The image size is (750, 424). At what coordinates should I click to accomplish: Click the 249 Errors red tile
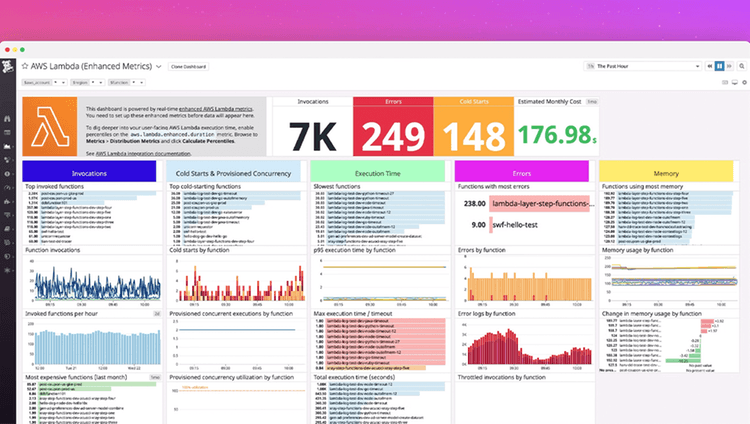click(x=393, y=126)
